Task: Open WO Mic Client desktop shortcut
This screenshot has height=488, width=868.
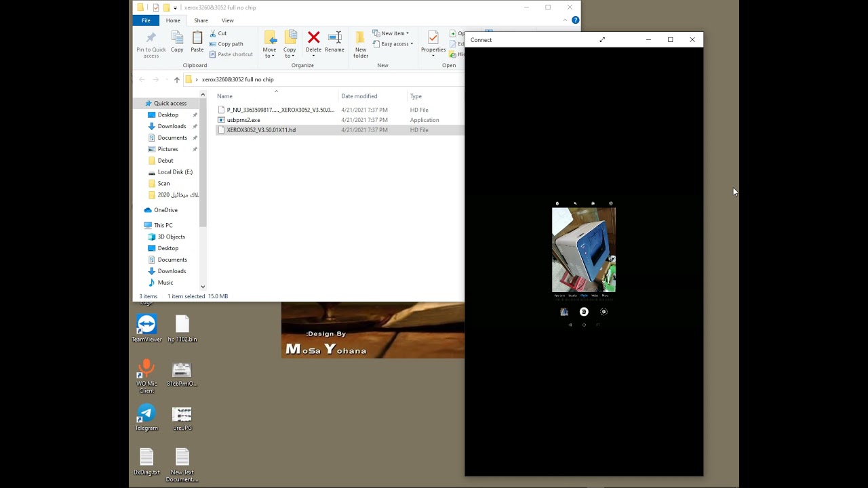Action: (146, 377)
